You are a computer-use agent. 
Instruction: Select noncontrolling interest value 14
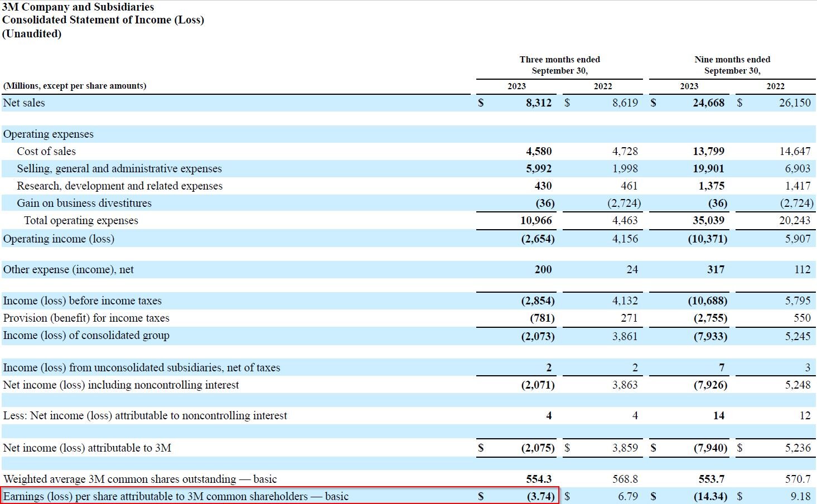tap(718, 415)
